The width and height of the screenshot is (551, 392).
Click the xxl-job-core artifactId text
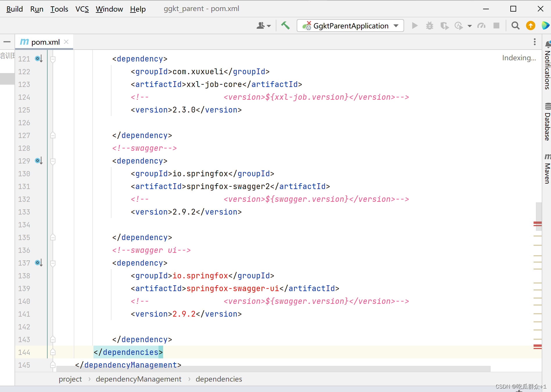click(214, 84)
